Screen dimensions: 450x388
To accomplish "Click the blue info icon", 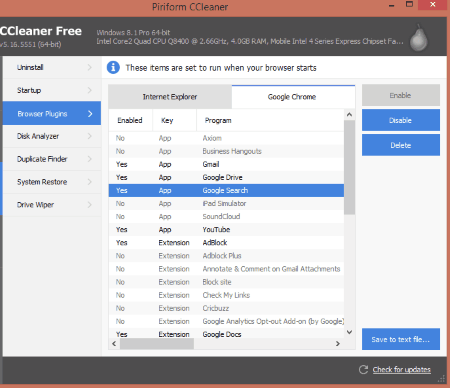I will coord(113,68).
